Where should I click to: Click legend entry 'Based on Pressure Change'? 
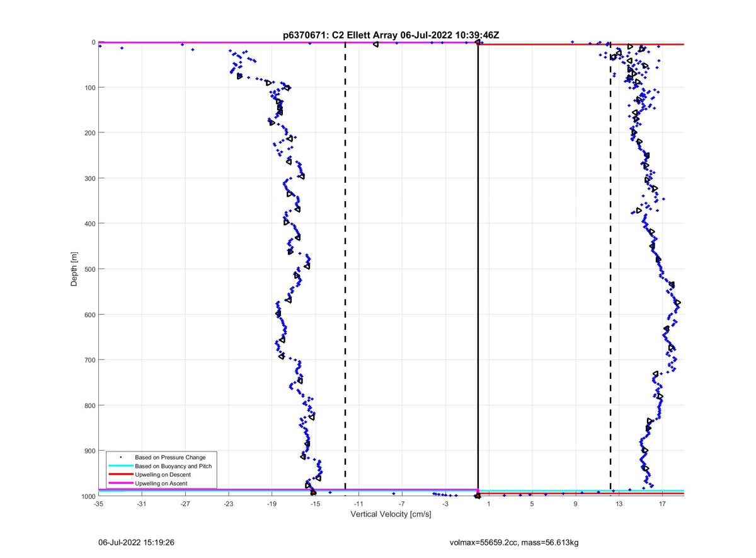[170, 457]
